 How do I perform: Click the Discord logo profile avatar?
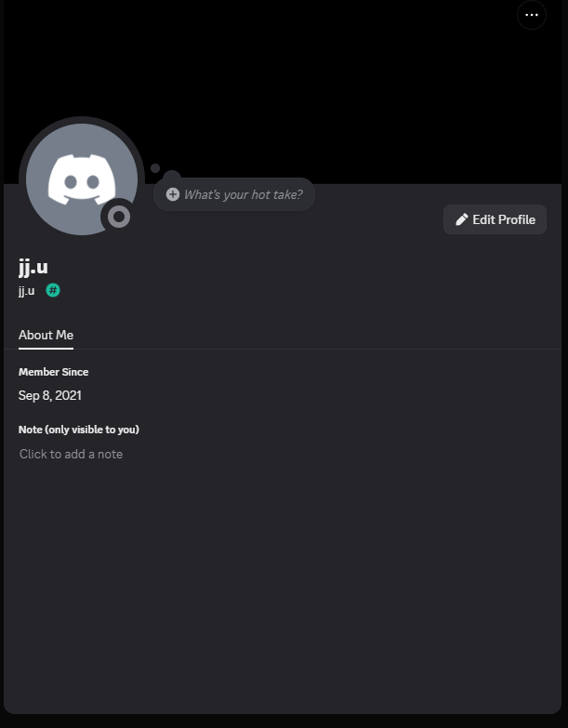(82, 179)
